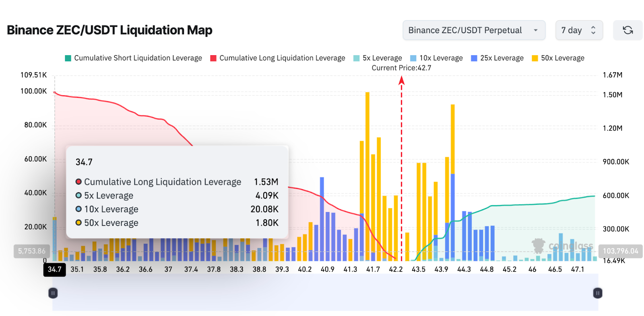Image resolution: width=644 pixels, height=316 pixels.
Task: Click the Binance ZEC/USDT Liquidation Map title
Action: 109,30
